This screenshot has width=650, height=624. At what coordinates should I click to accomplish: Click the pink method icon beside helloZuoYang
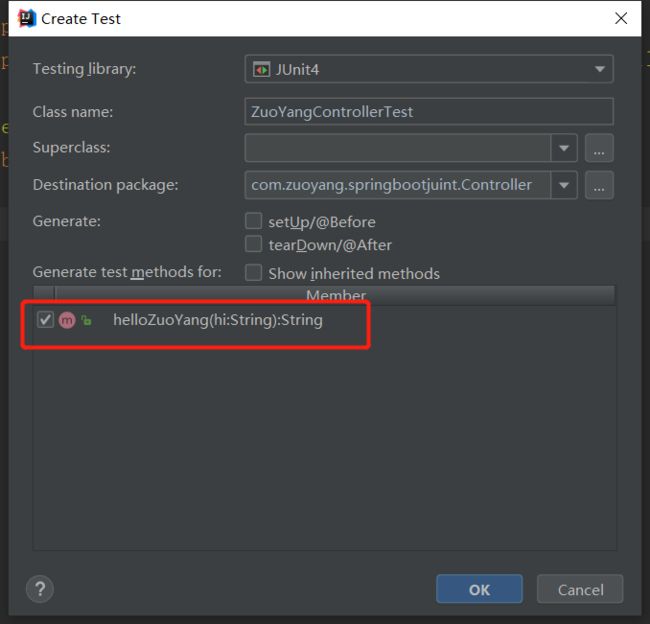[x=67, y=320]
